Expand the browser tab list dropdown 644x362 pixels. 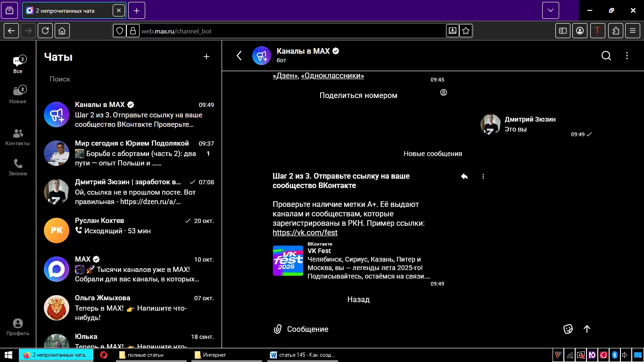(550, 10)
